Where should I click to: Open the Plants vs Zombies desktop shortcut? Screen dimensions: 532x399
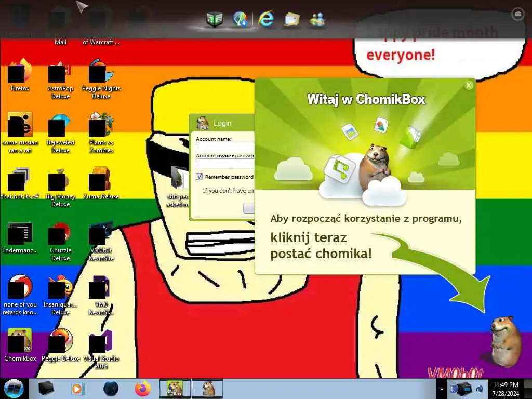tap(101, 133)
